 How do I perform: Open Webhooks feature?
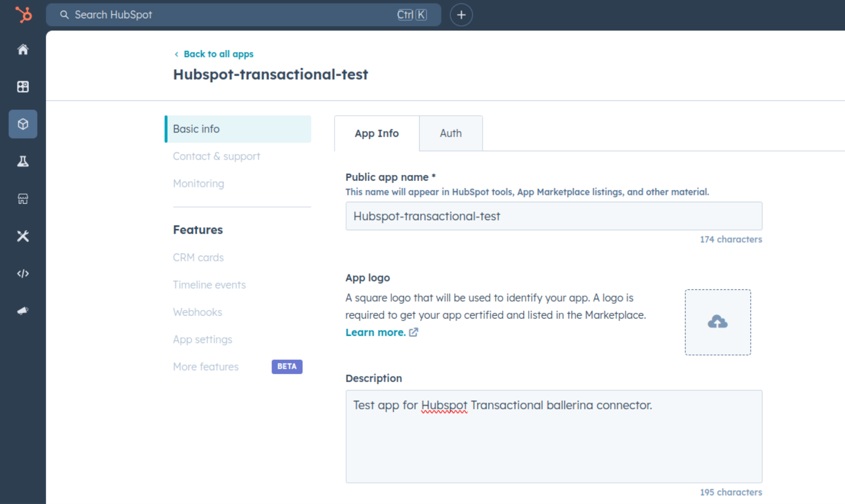tap(197, 312)
